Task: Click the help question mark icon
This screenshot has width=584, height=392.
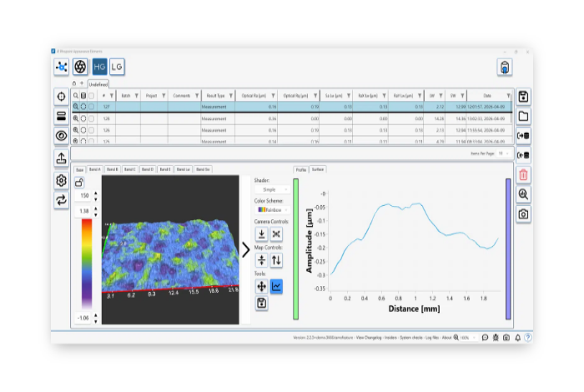Action: [528, 338]
